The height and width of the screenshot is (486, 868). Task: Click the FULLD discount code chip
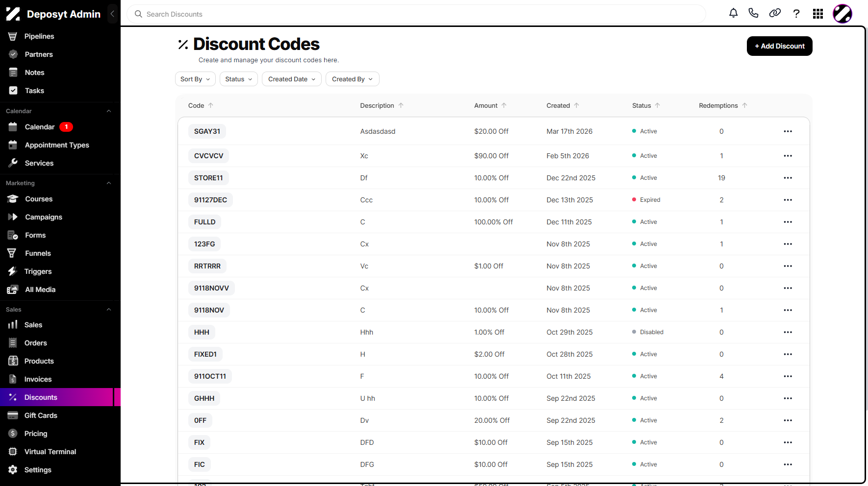[x=204, y=222]
